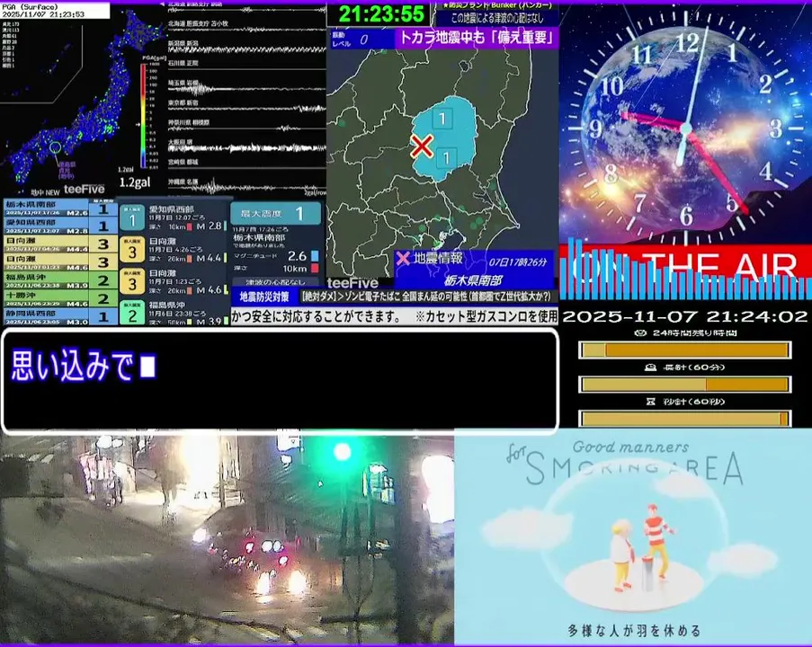
Task: Click the digital time 21:23:55
Action: (380, 13)
